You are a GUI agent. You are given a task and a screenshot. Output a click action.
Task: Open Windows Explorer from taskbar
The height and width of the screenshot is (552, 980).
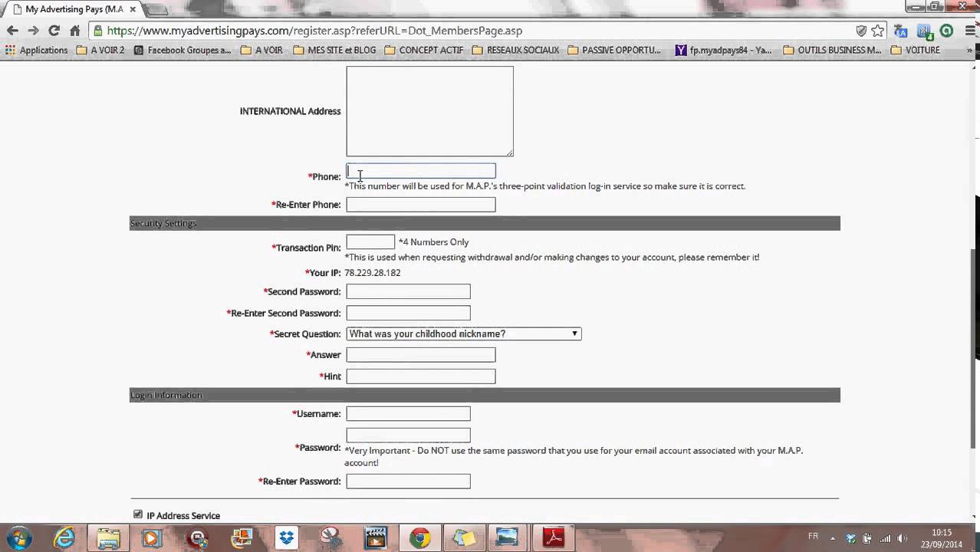pos(108,537)
